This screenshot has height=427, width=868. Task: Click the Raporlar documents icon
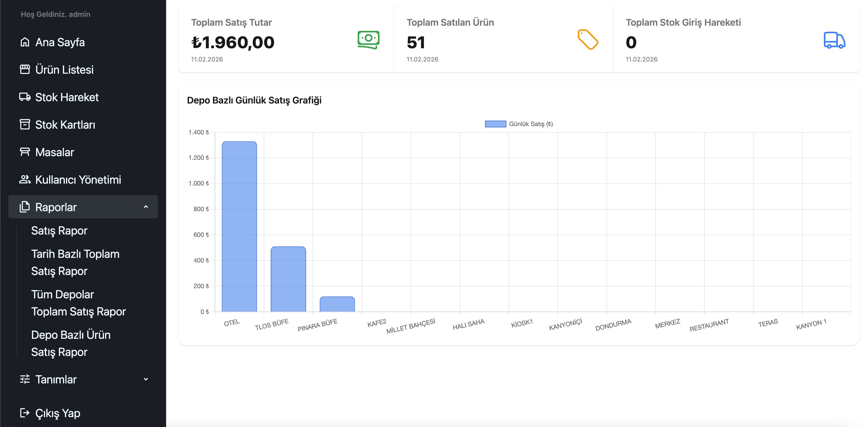25,207
